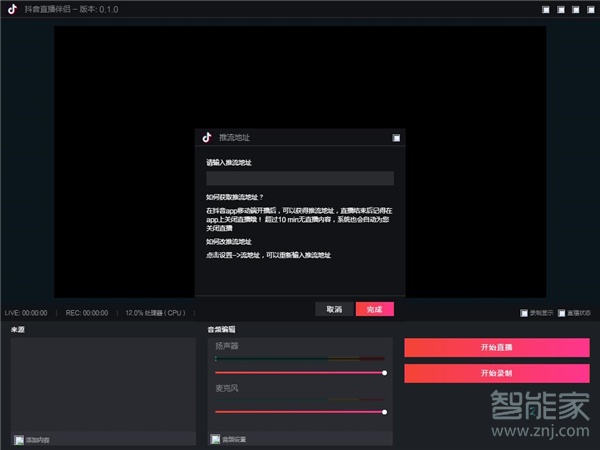Click the third of four top-right title bar icons

click(574, 10)
